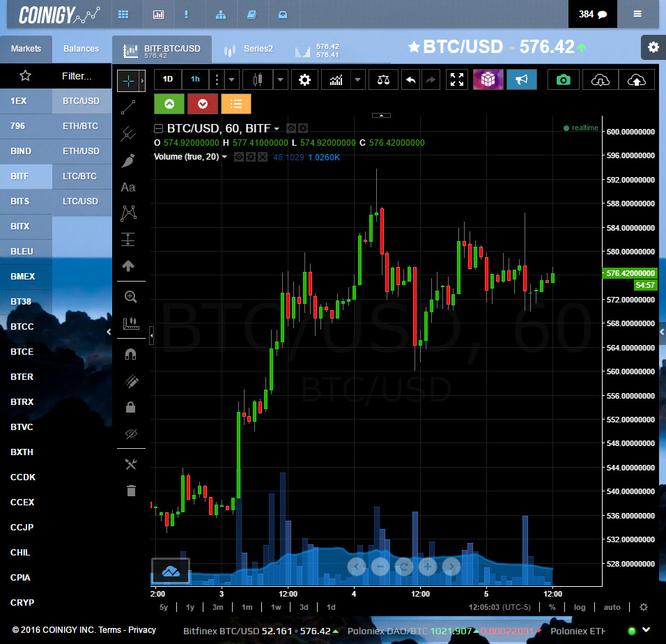Toggle percent scale

552,607
